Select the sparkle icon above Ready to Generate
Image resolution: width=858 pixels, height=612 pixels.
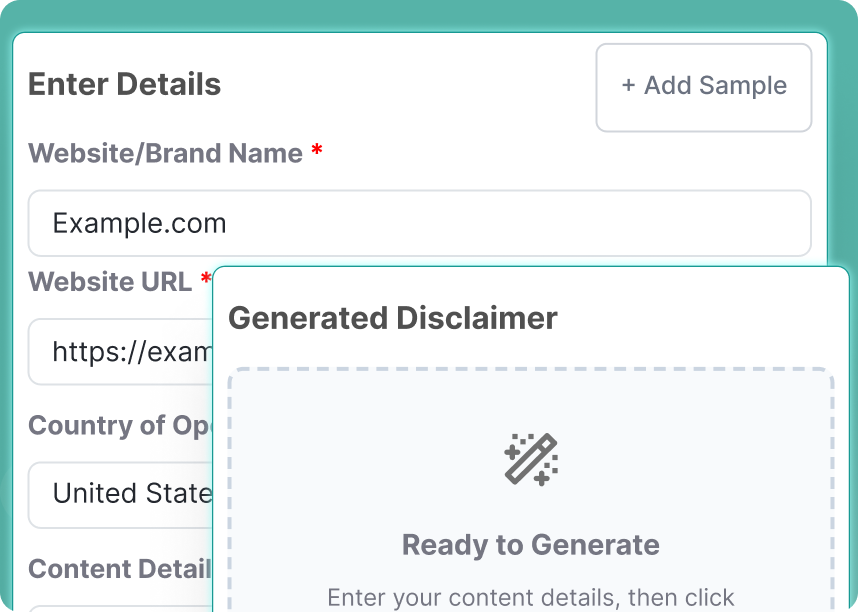(531, 460)
